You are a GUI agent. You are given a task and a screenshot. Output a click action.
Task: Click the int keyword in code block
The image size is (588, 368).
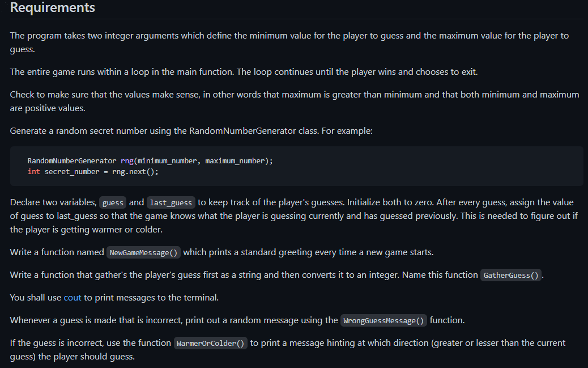tap(34, 172)
